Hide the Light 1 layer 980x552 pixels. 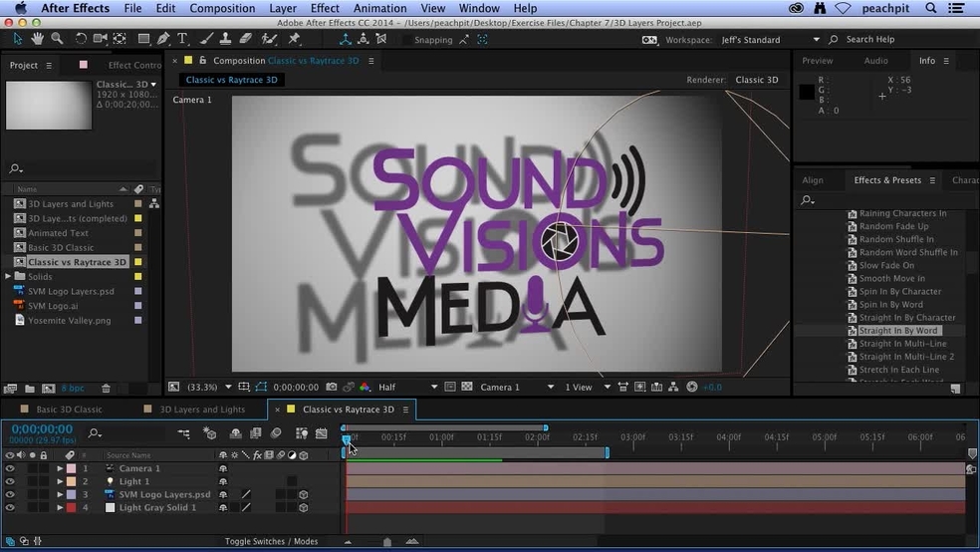coord(9,481)
